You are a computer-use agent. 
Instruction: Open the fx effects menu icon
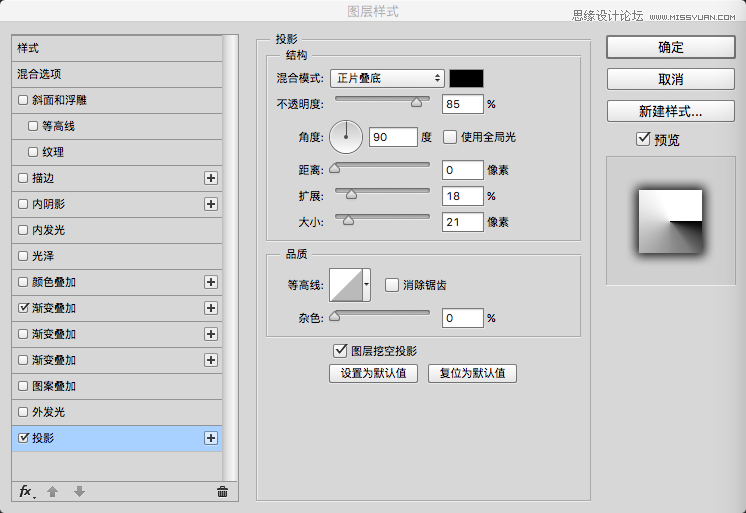point(26,492)
